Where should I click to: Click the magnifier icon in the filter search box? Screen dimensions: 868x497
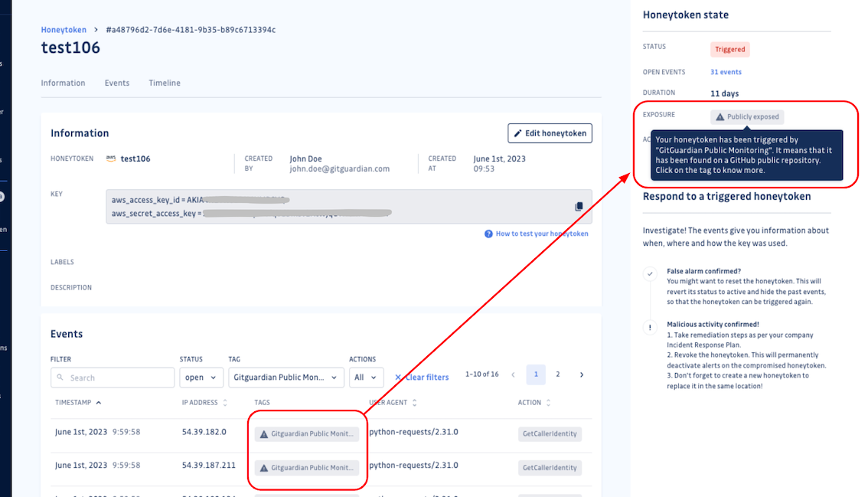click(60, 377)
